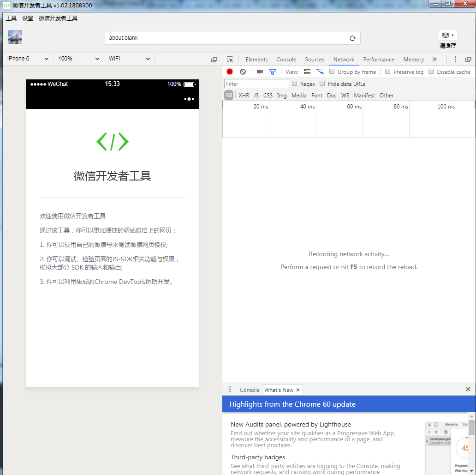Check the Group by frame option

[x=332, y=72]
